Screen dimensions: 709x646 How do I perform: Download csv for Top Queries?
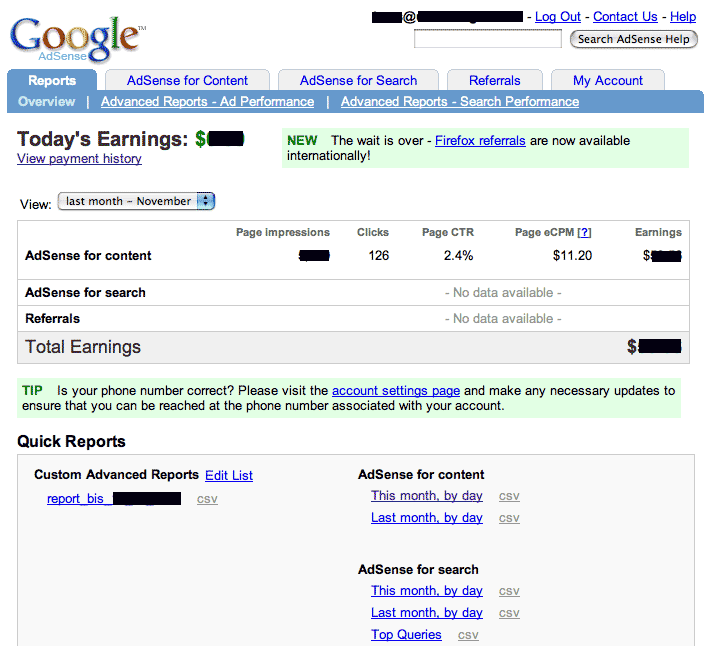[468, 636]
